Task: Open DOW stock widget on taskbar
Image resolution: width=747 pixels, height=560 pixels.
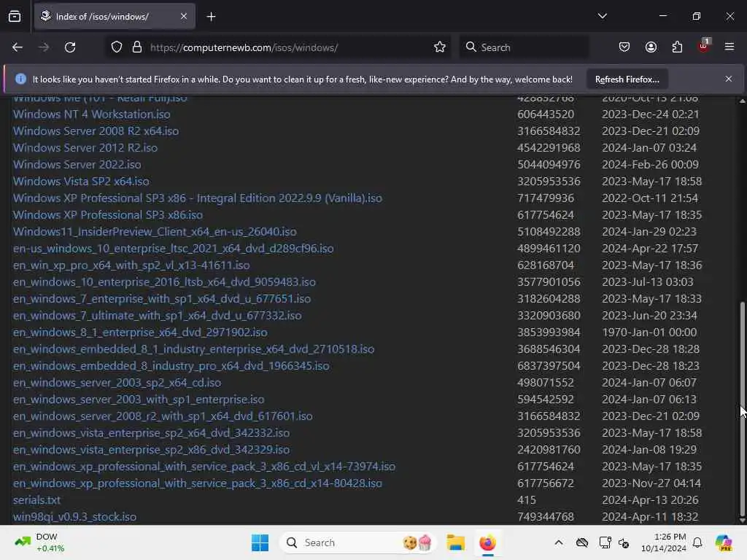Action: (x=39, y=542)
